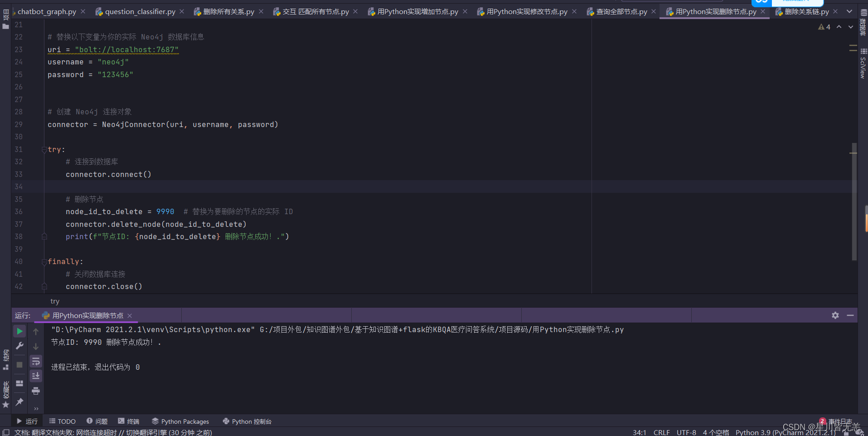Viewport: 868px width, 436px height.
Task: Click the print icon in the Run toolbar
Action: (36, 391)
